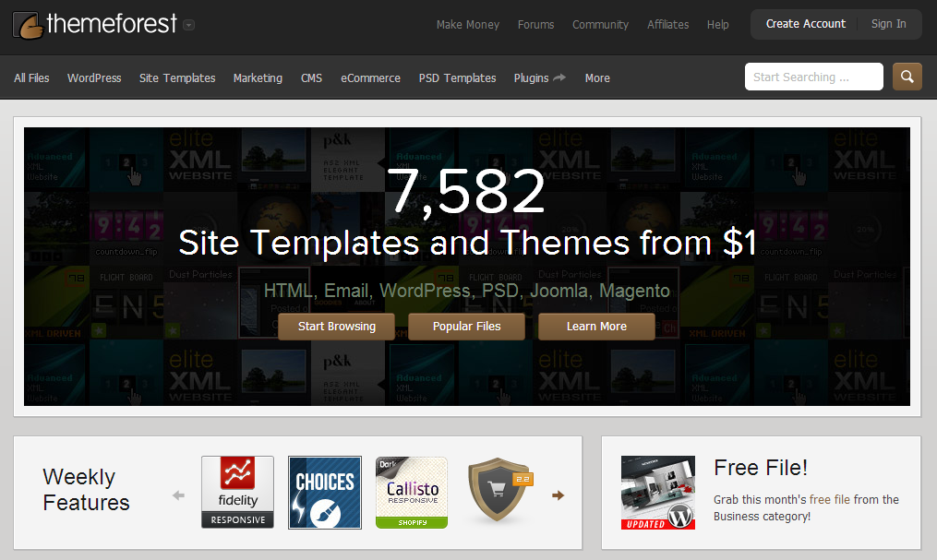Click Popular Files button
937x560 pixels.
(467, 327)
